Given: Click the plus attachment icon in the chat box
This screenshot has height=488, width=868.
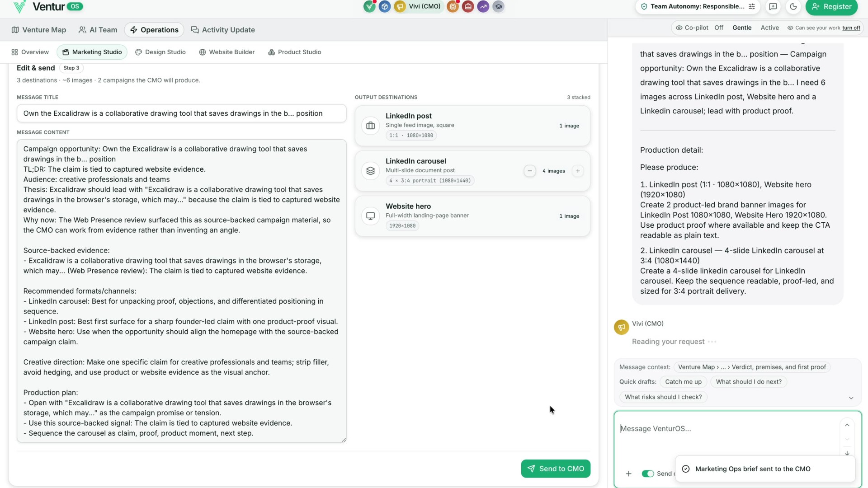Looking at the screenshot, I should 628,474.
